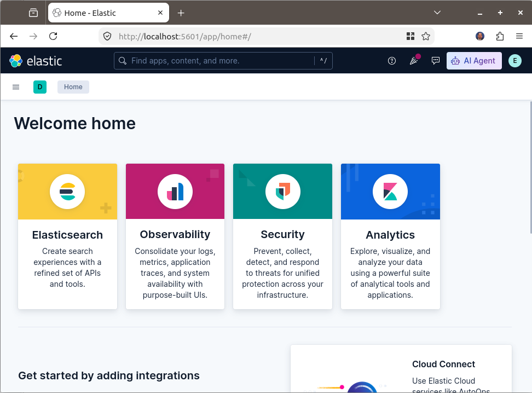Open the Firefox View icon

pyautogui.click(x=33, y=13)
